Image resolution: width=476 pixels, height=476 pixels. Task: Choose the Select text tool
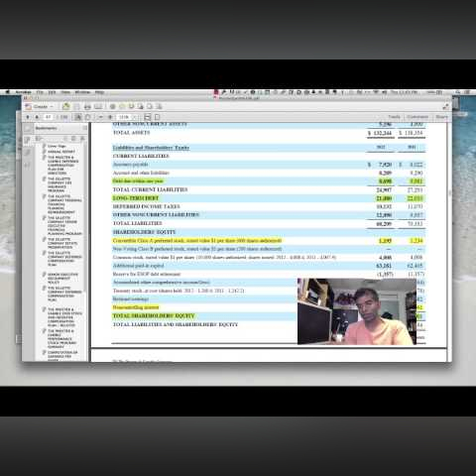coord(78,117)
